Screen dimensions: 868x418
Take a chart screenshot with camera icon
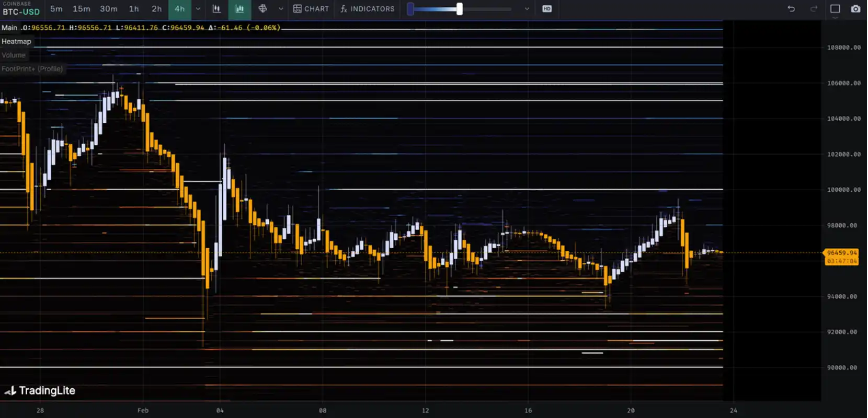[x=855, y=9]
